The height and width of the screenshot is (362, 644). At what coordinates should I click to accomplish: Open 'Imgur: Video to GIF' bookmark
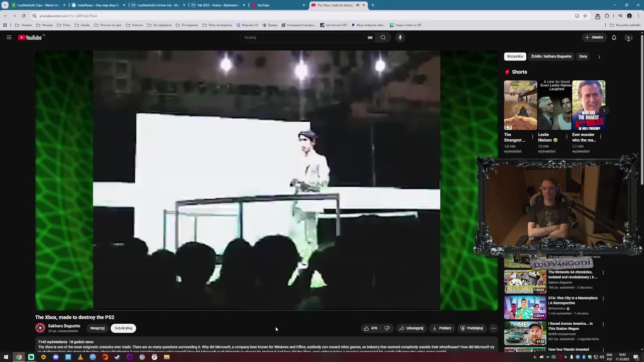pyautogui.click(x=406, y=25)
